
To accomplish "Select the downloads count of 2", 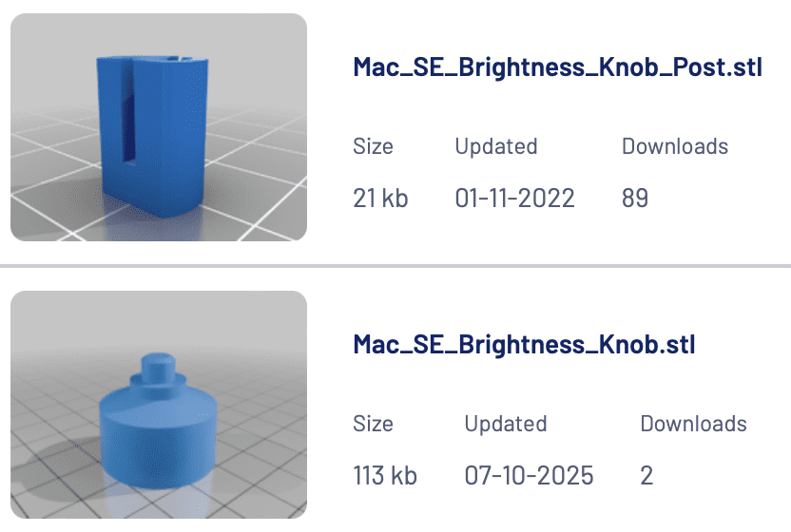I will 646,475.
